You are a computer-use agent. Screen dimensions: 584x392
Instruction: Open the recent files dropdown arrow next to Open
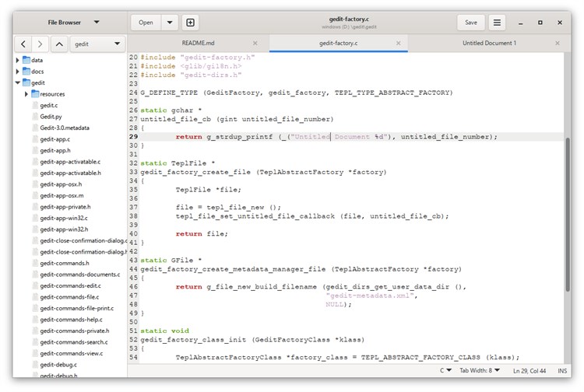pyautogui.click(x=170, y=23)
